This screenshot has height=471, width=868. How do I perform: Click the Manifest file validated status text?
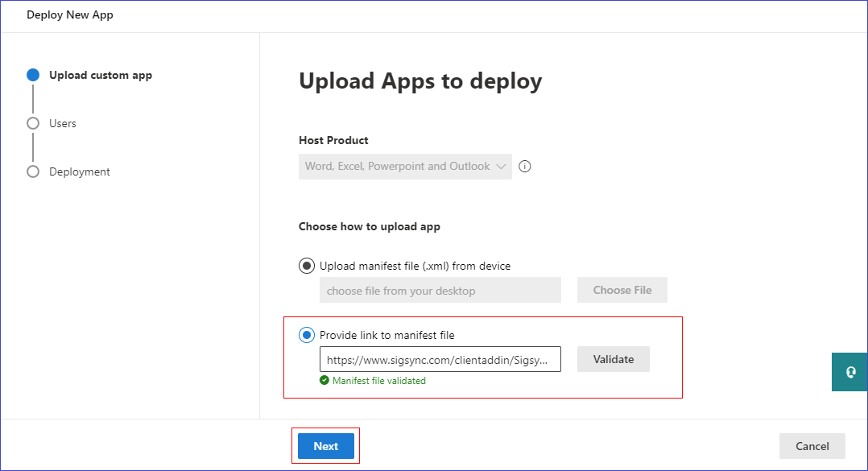pos(378,381)
